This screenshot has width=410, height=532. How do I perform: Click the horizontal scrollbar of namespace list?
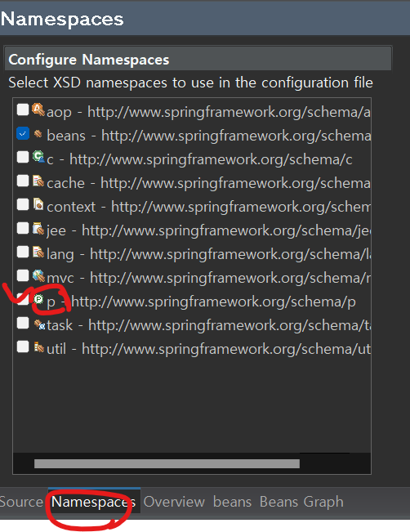click(x=167, y=464)
